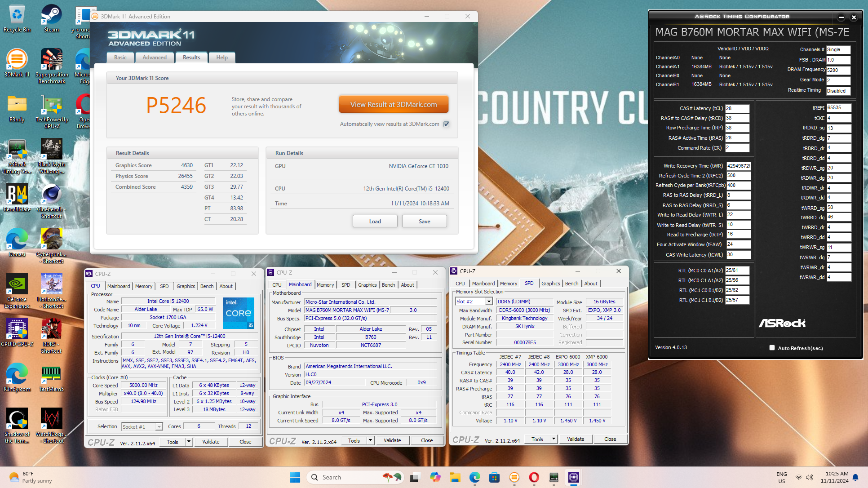Viewport: 868px width, 488px height.
Task: Open the Windows Start menu
Action: pos(295,477)
